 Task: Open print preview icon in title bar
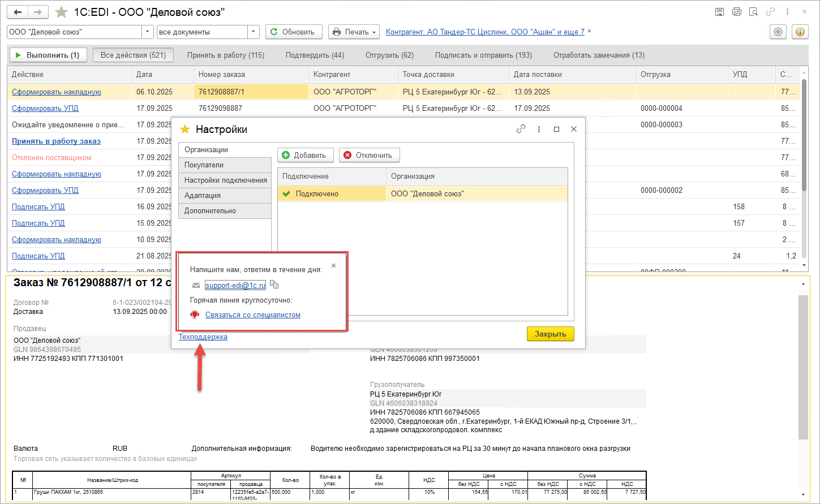tap(753, 12)
